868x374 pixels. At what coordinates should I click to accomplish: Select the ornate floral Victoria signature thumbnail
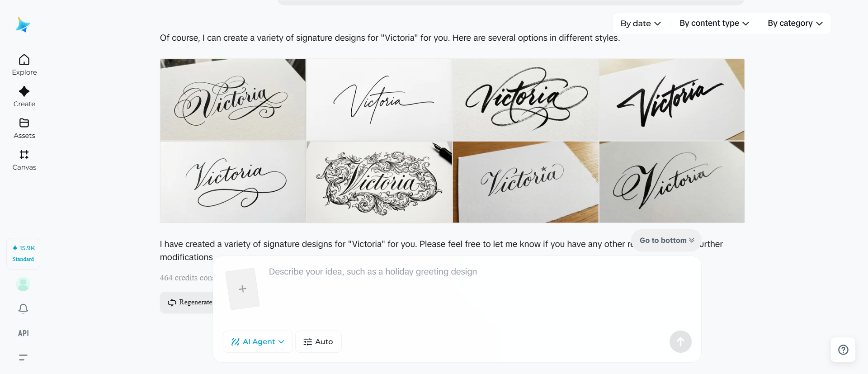[379, 182]
